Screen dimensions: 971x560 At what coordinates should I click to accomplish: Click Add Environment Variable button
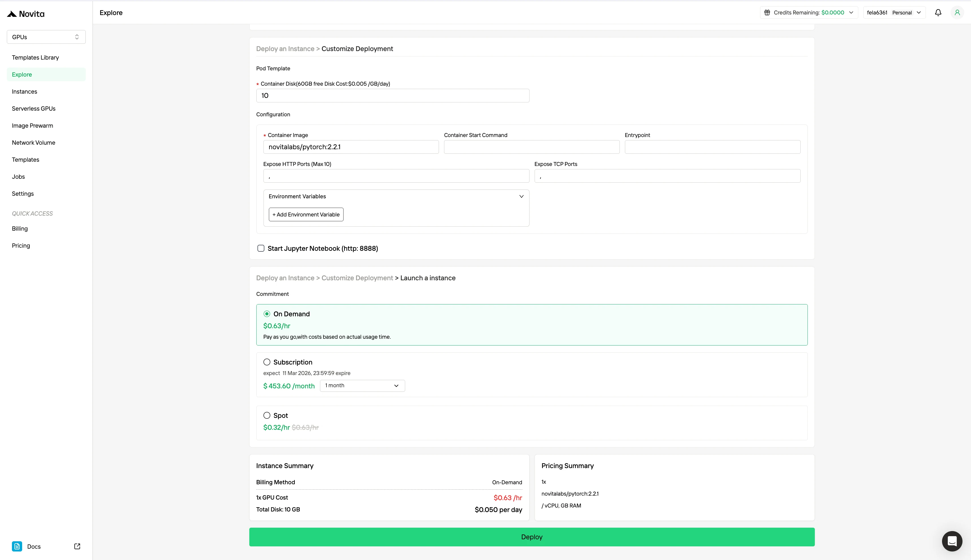[306, 215]
